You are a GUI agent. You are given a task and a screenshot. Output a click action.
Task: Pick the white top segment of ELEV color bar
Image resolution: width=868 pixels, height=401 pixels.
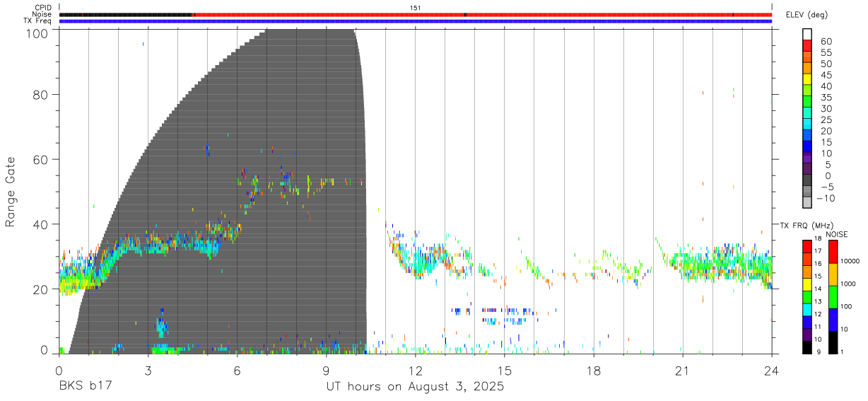click(x=807, y=34)
